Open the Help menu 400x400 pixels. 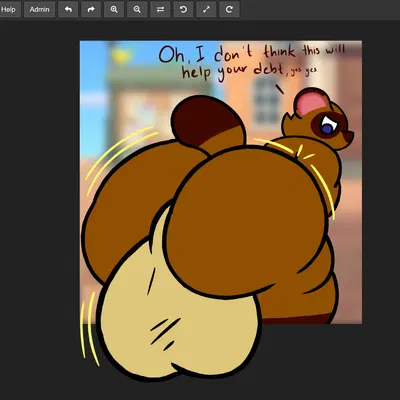pos(9,9)
